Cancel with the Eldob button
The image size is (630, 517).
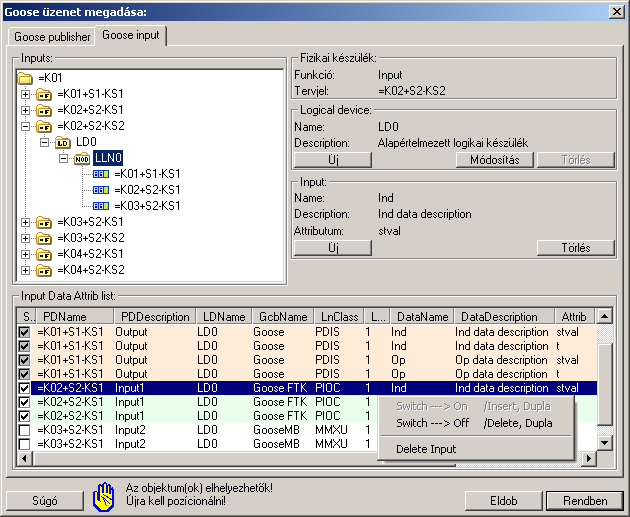(504, 501)
